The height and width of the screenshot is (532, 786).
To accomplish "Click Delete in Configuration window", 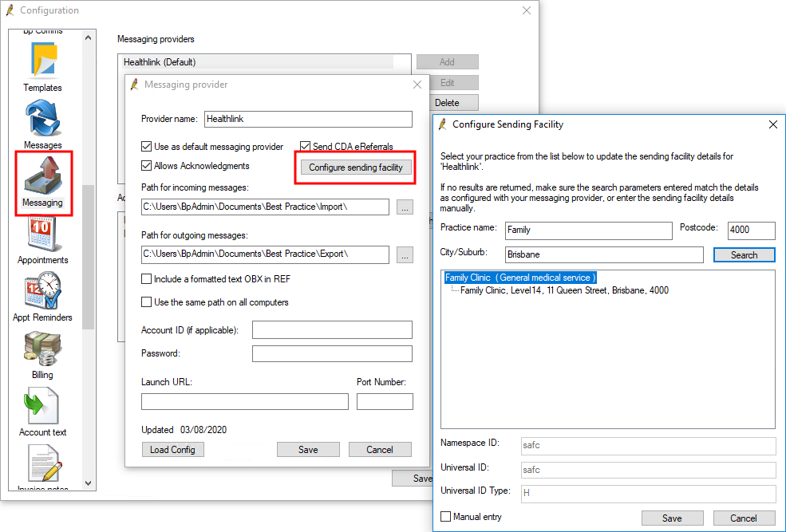I will click(x=454, y=103).
